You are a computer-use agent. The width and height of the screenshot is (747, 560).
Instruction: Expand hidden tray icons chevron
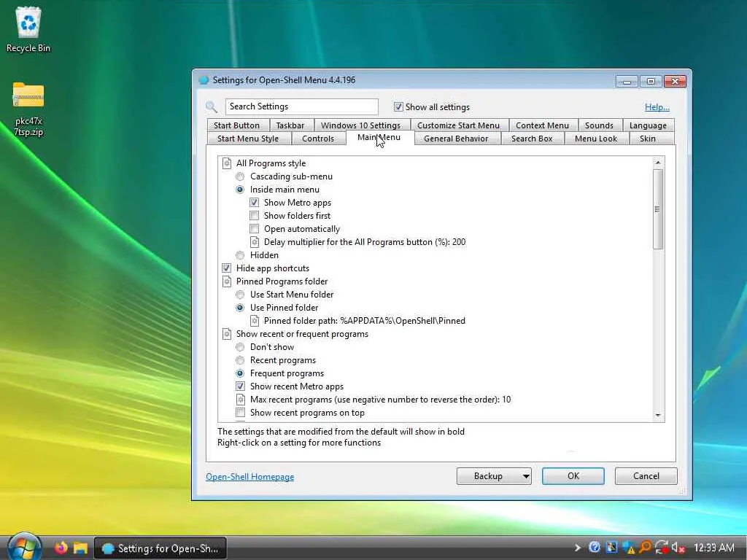(577, 548)
